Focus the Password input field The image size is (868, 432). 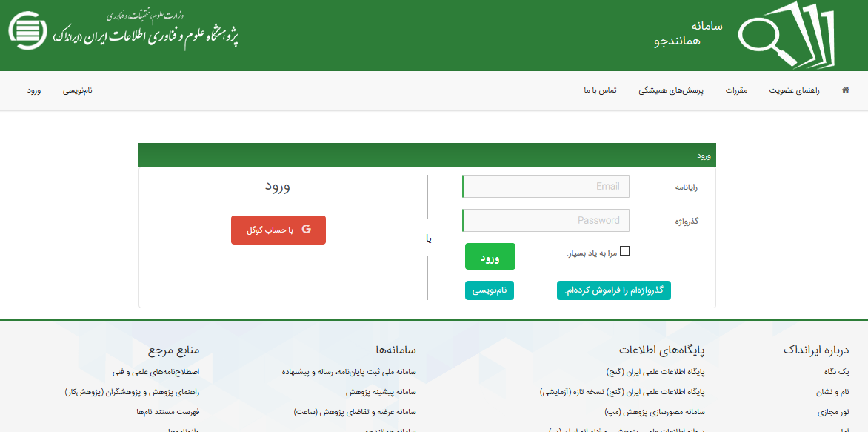pyautogui.click(x=546, y=220)
